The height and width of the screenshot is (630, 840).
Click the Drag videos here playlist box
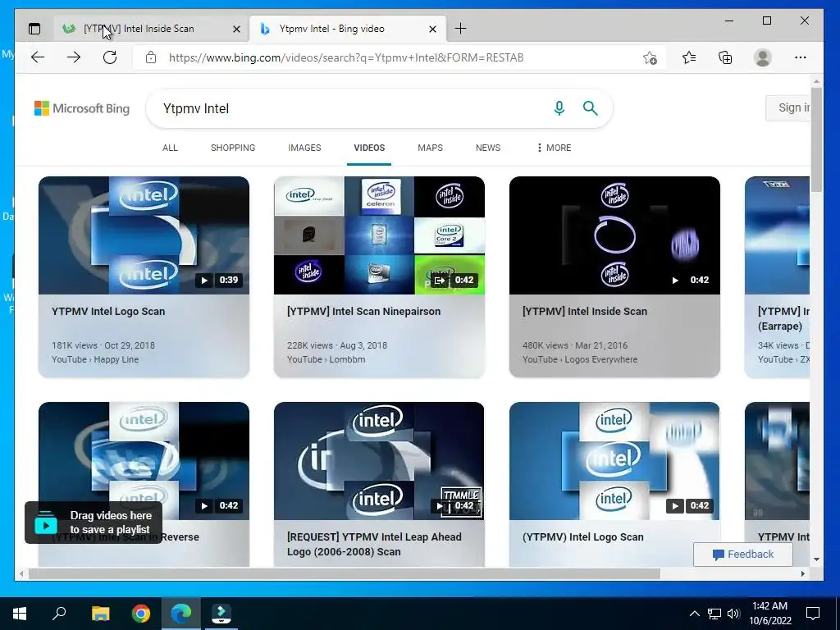94,523
